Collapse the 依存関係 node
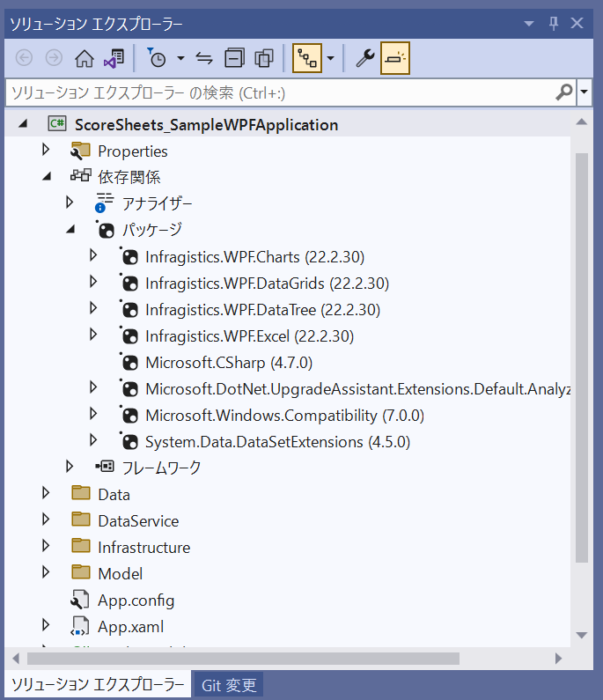This screenshot has width=603, height=700. click(x=47, y=177)
